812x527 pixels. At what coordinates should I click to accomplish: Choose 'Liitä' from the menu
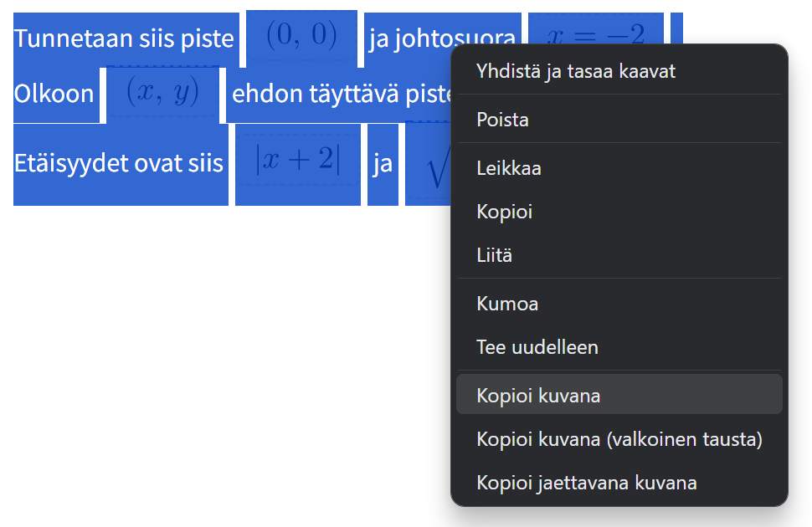(x=494, y=255)
